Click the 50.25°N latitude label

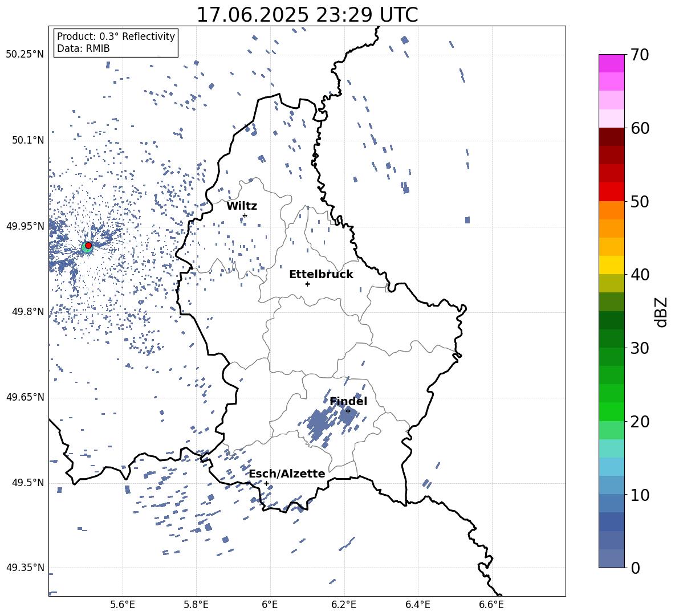[25, 55]
